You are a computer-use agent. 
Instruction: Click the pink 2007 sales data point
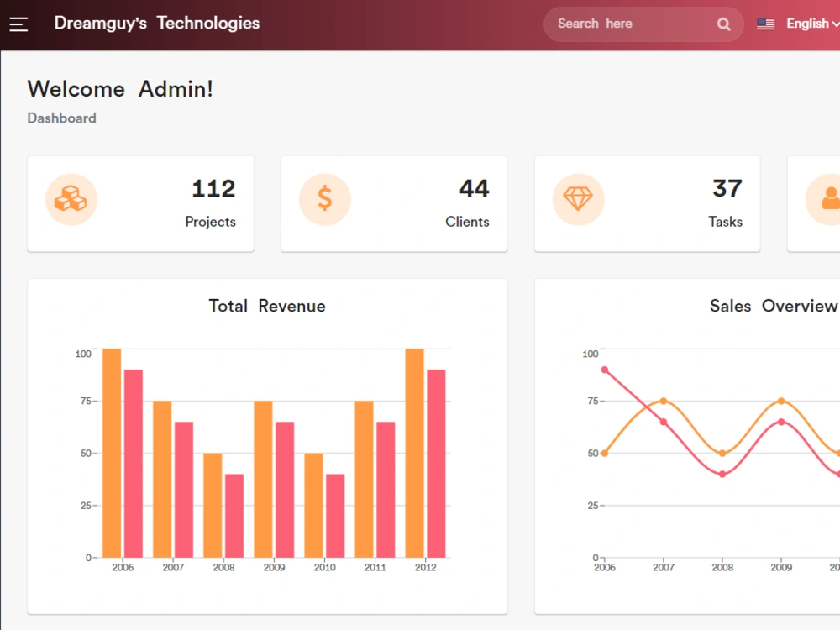(664, 423)
